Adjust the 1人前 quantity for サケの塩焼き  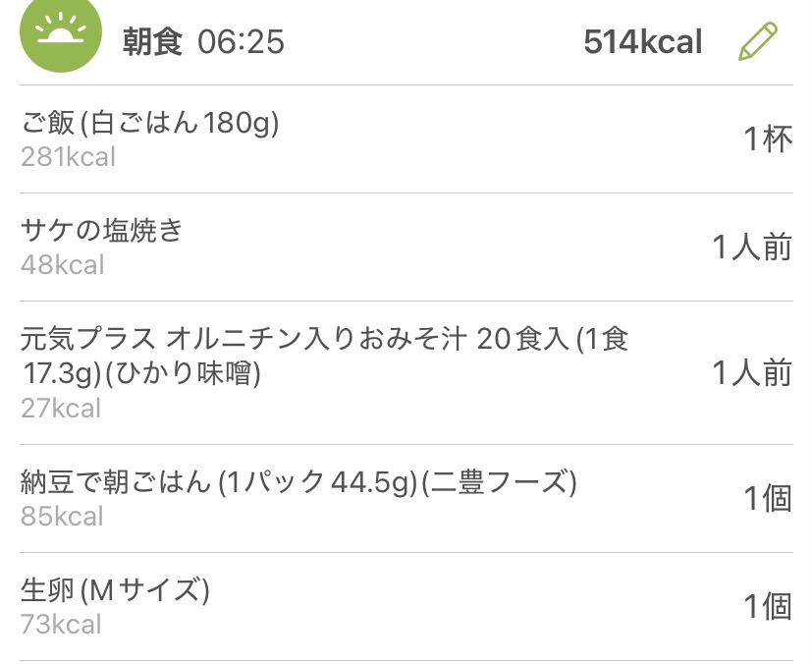751,248
